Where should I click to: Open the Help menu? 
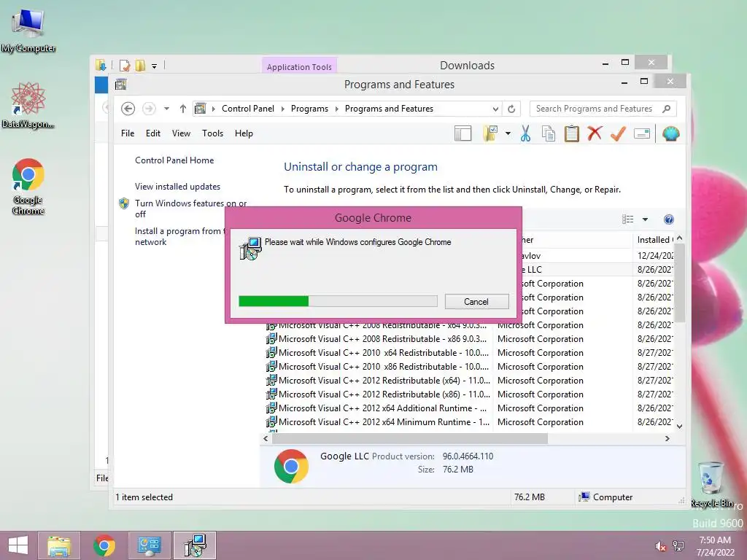coord(244,133)
